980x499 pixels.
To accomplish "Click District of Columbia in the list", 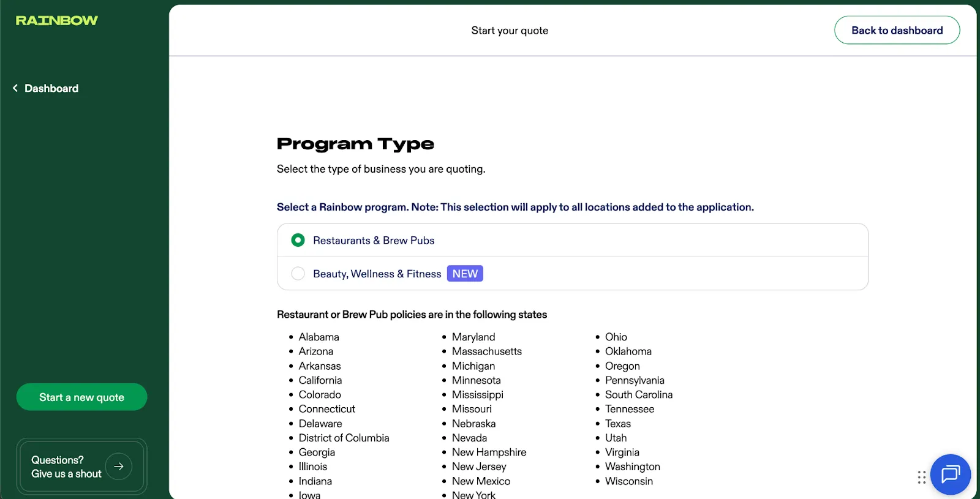I will point(344,438).
